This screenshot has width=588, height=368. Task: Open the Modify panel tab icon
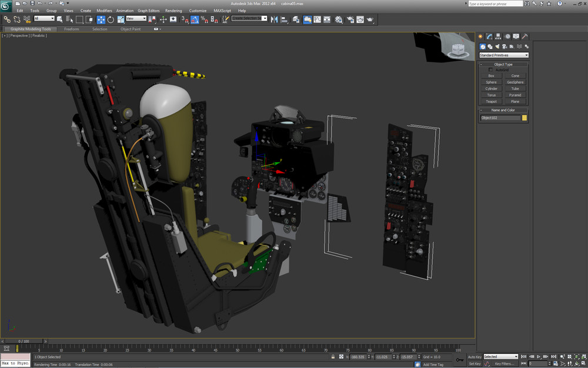(x=489, y=37)
